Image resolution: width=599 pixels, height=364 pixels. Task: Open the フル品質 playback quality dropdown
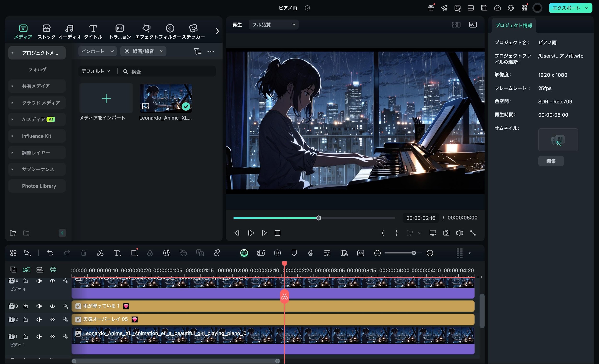pos(273,24)
